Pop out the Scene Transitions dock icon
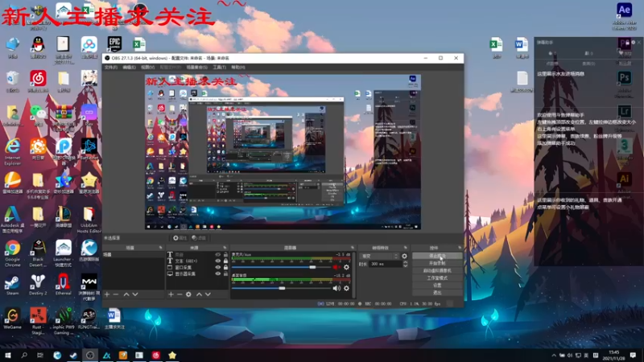 pyautogui.click(x=406, y=248)
